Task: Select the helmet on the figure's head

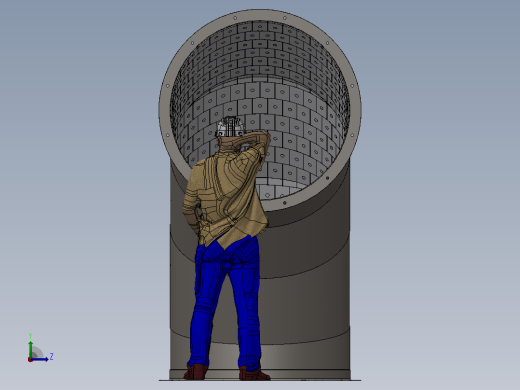Action: [x=230, y=127]
